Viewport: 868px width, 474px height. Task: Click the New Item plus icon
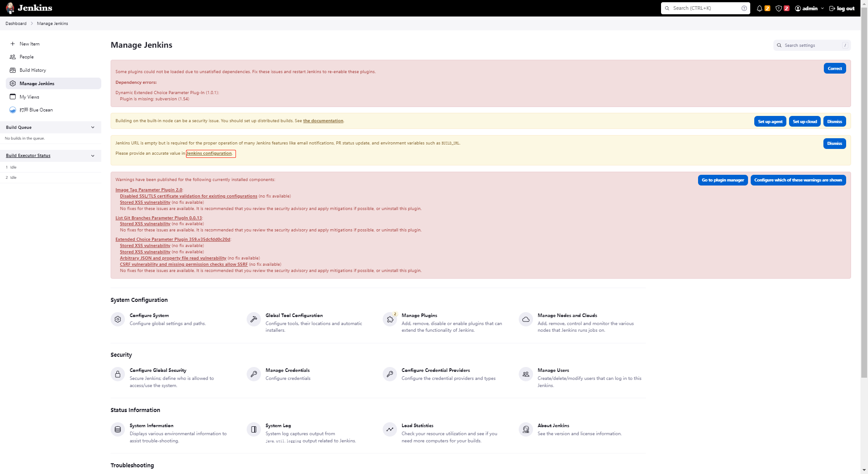(x=12, y=44)
